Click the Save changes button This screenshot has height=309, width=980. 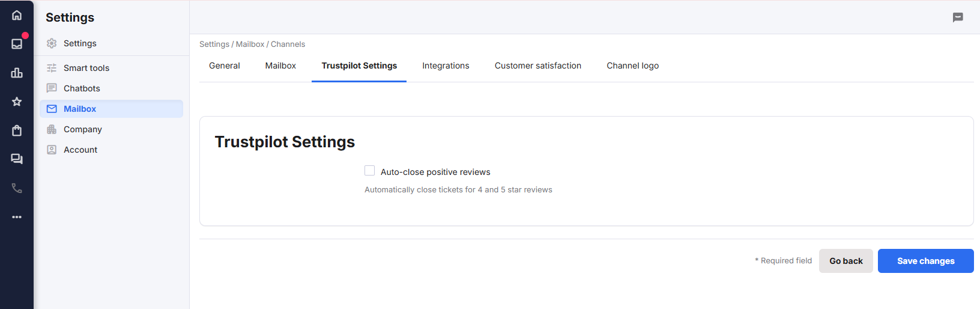point(926,261)
